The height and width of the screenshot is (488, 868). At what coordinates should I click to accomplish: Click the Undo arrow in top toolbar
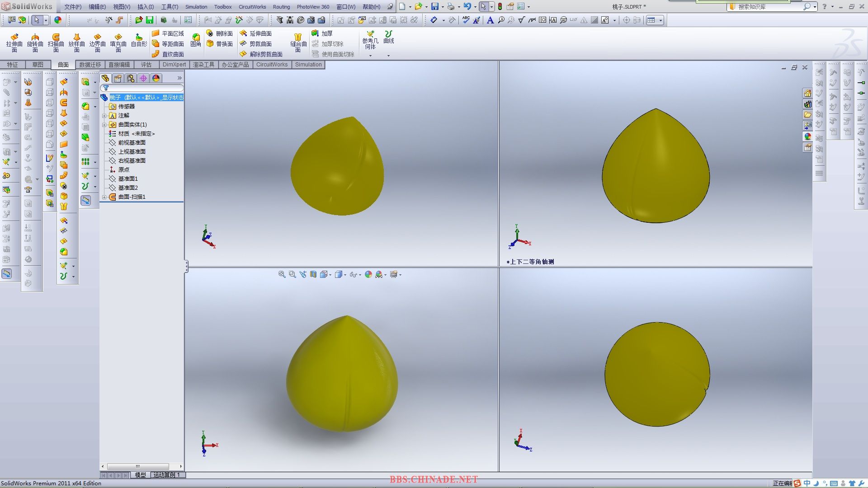[467, 6]
